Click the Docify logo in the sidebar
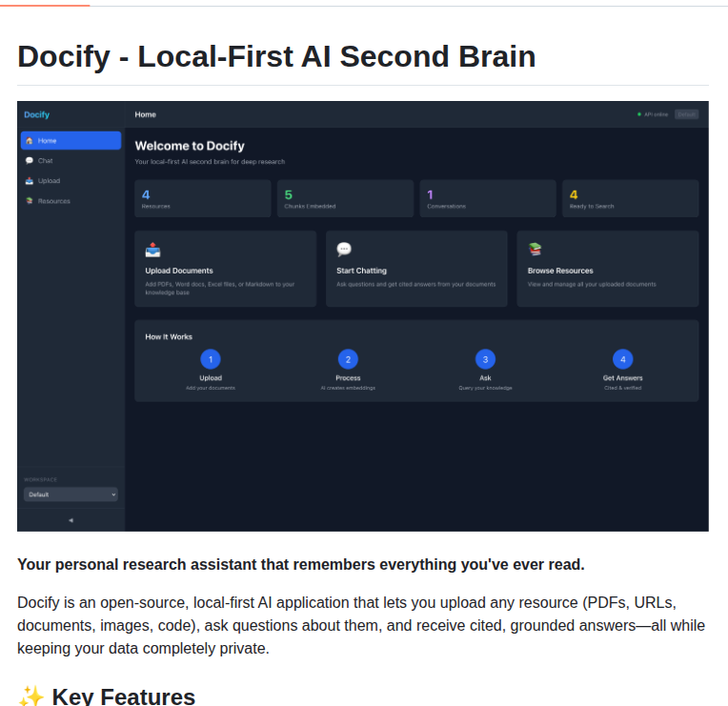The image size is (728, 706). coord(36,114)
